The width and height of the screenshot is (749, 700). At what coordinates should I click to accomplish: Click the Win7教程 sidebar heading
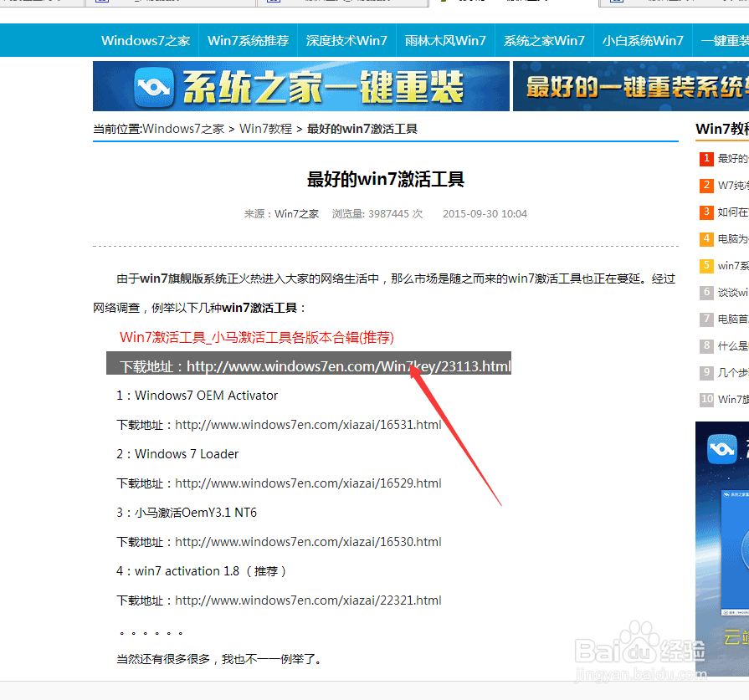(722, 129)
